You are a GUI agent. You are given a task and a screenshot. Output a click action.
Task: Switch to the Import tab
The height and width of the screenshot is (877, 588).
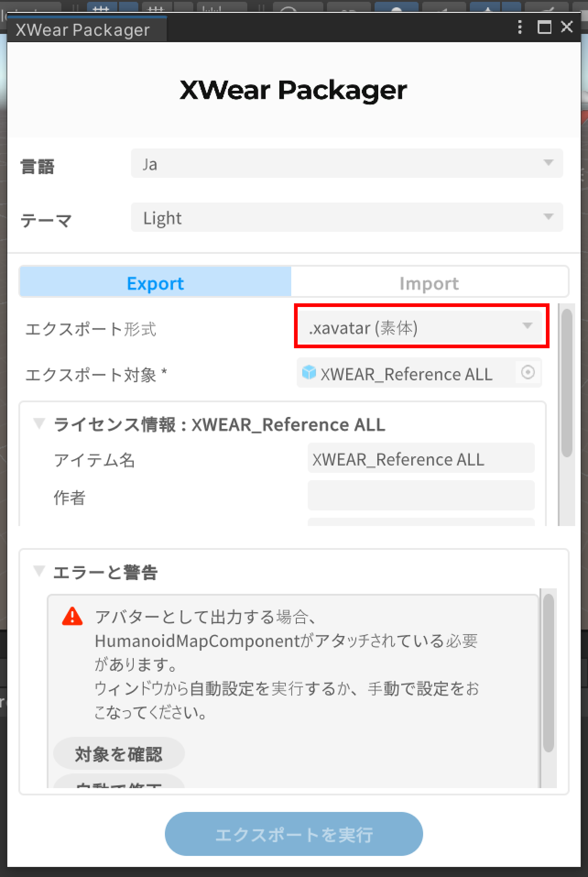429,282
